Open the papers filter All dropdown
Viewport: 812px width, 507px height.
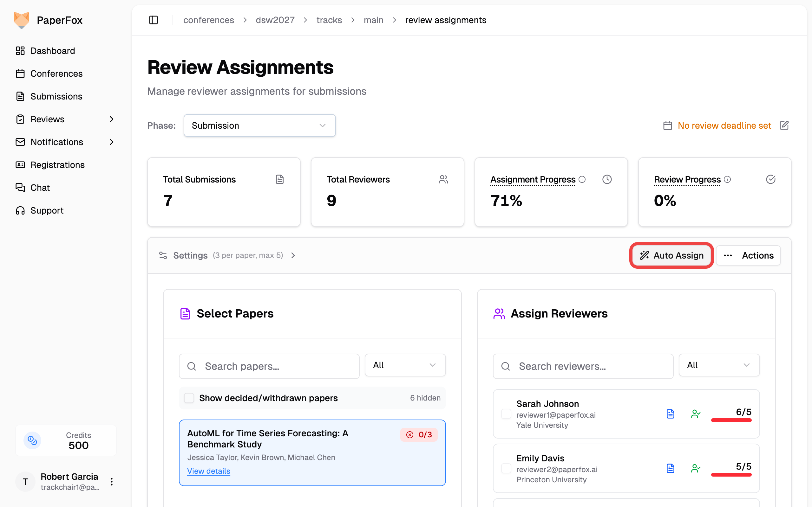coord(405,365)
